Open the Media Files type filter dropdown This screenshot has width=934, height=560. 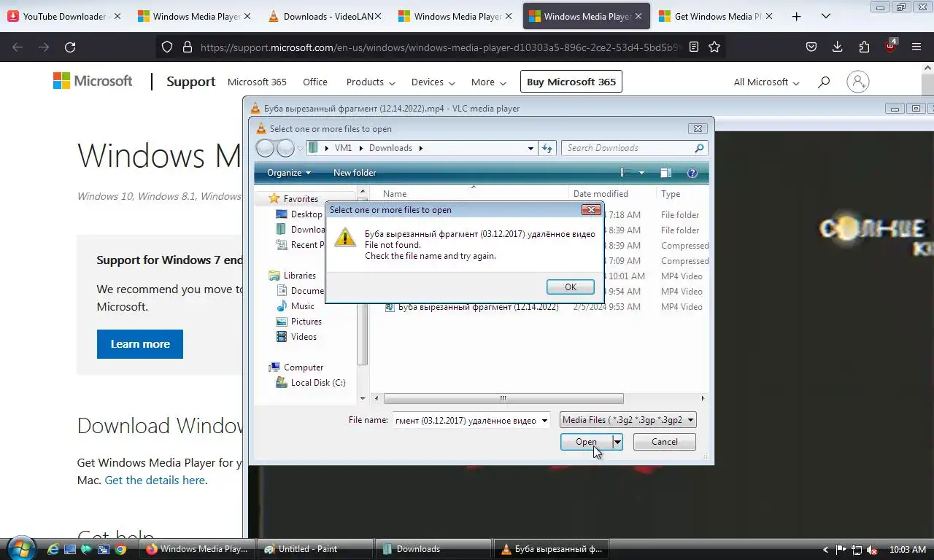pos(628,420)
